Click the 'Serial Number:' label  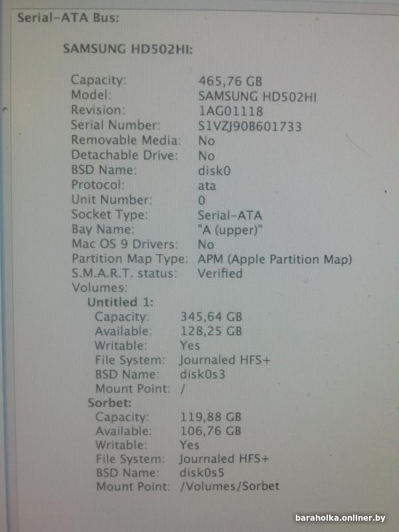[x=115, y=125]
